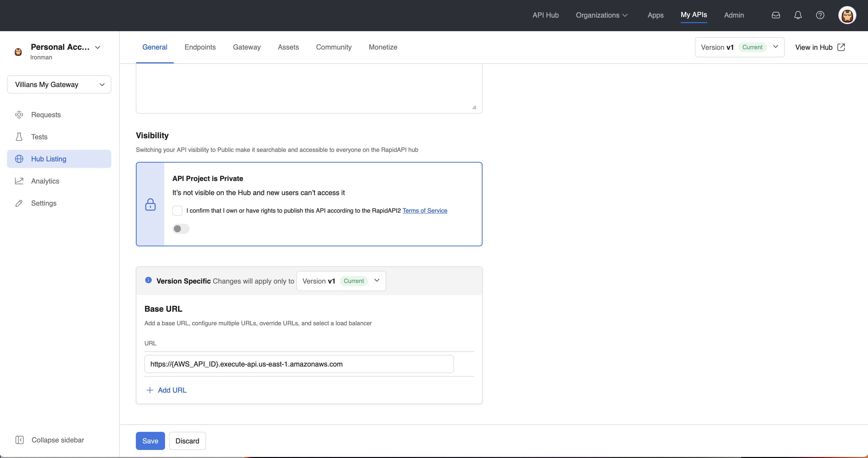Screen dimensions: 868x458
Task: Open the help question mark icon
Action: pos(820,15)
